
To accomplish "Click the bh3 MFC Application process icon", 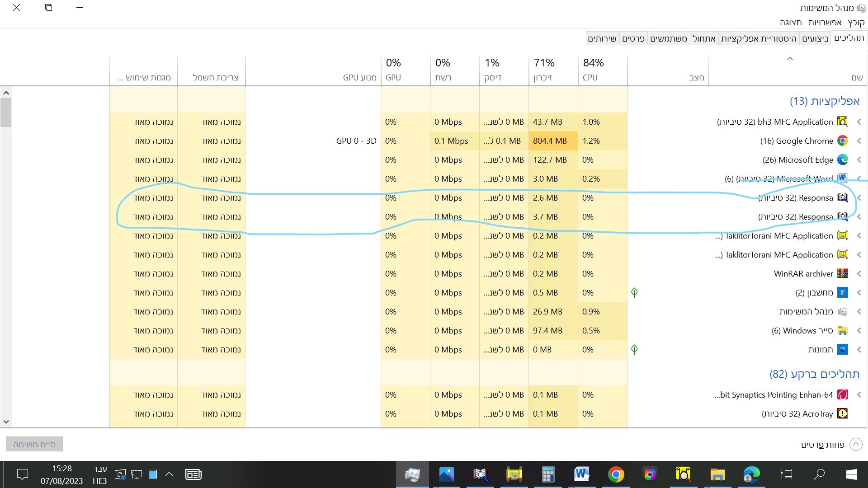I will (842, 122).
